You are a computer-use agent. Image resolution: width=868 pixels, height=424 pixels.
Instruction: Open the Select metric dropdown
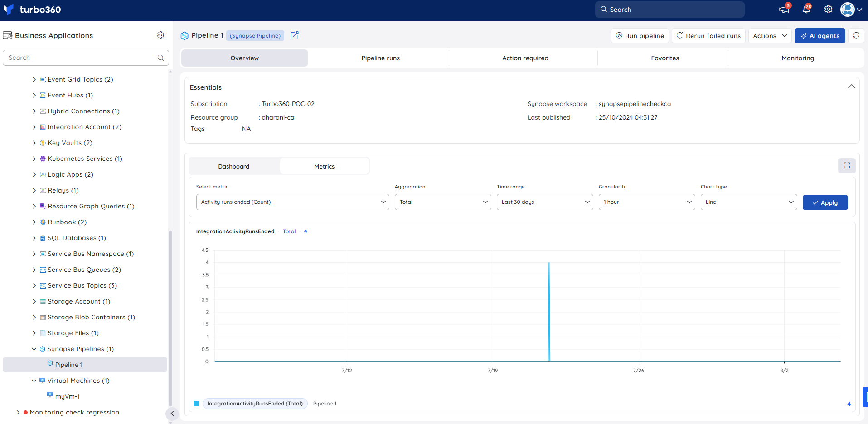pos(292,202)
